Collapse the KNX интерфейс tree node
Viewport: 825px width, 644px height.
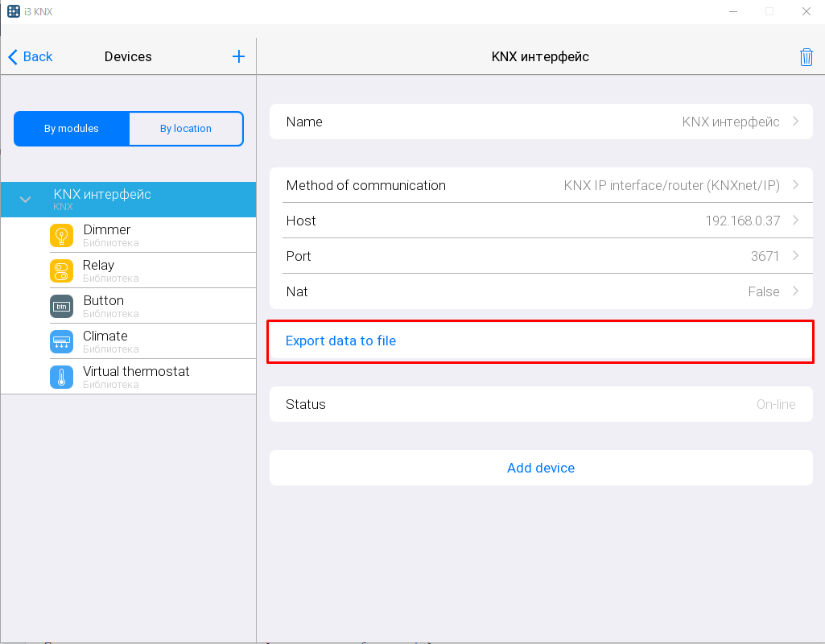click(x=25, y=200)
